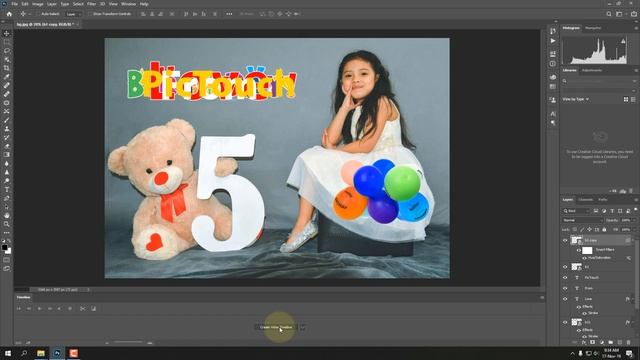Click the background color swatch
This screenshot has height=360, width=640.
click(x=8, y=251)
